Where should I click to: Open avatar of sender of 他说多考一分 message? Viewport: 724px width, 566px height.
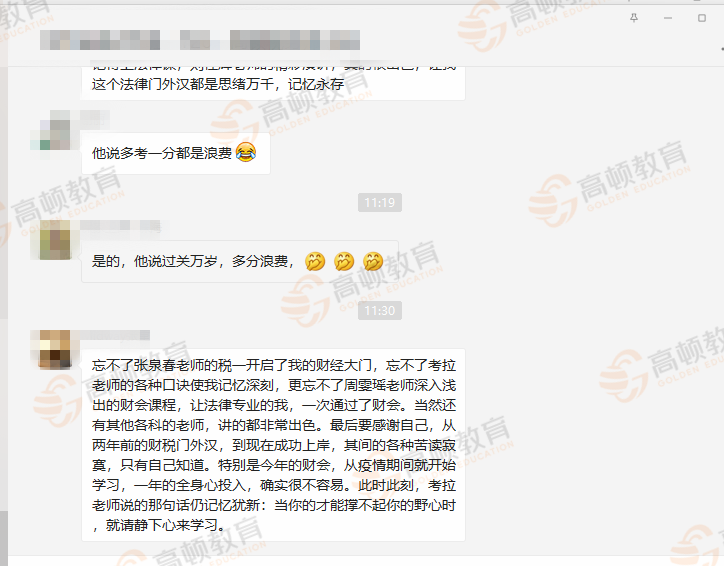click(51, 130)
